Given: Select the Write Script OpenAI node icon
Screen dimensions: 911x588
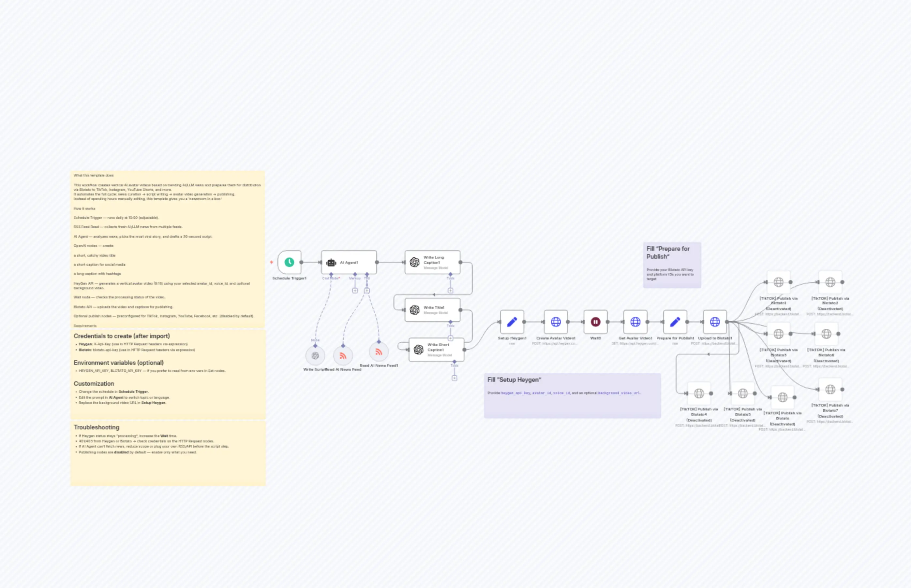Looking at the screenshot, I should point(315,355).
